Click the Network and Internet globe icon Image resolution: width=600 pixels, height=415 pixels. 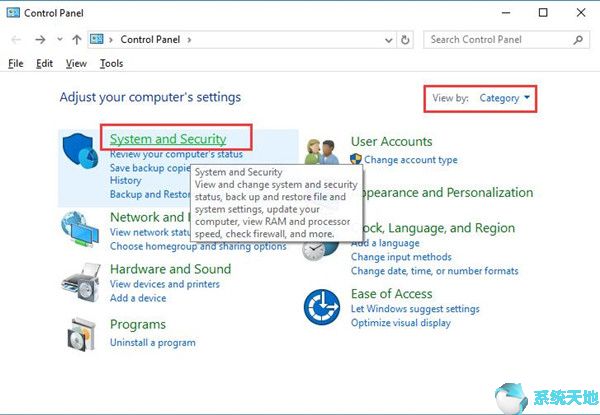(80, 229)
